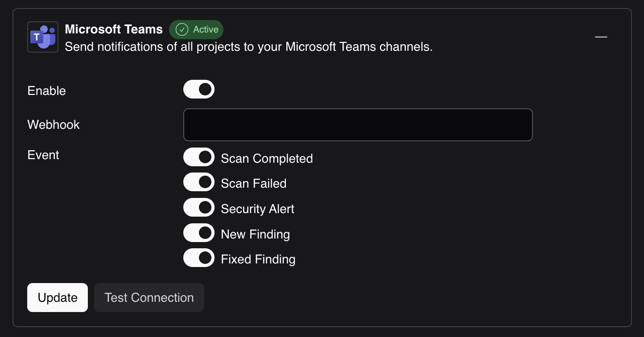Toggle the Fixed Finding event
The height and width of the screenshot is (337, 644).
(x=199, y=258)
